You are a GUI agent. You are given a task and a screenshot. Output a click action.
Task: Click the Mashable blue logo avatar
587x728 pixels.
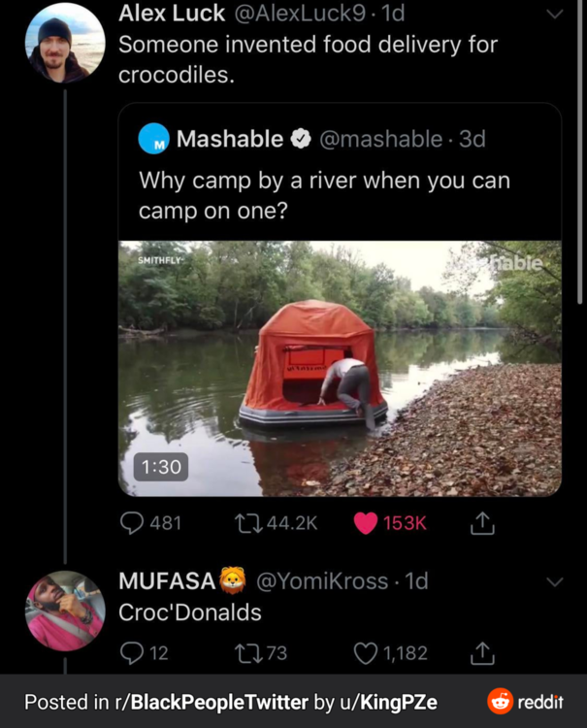point(153,139)
